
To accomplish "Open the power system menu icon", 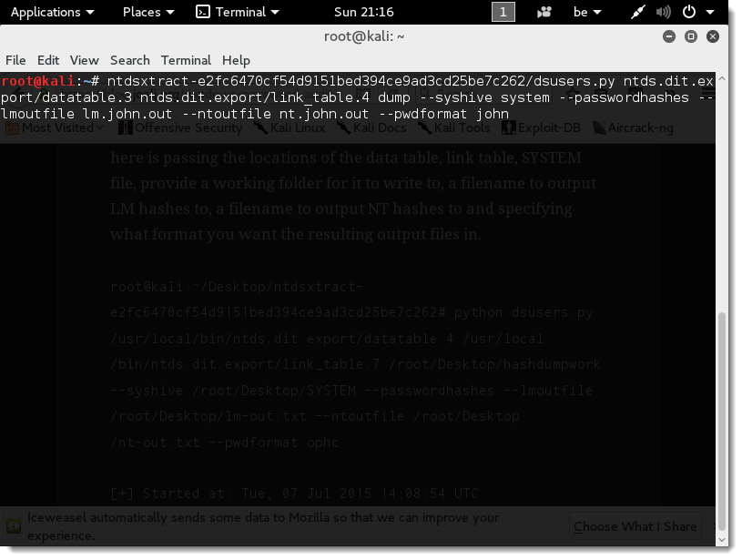I will [x=695, y=12].
